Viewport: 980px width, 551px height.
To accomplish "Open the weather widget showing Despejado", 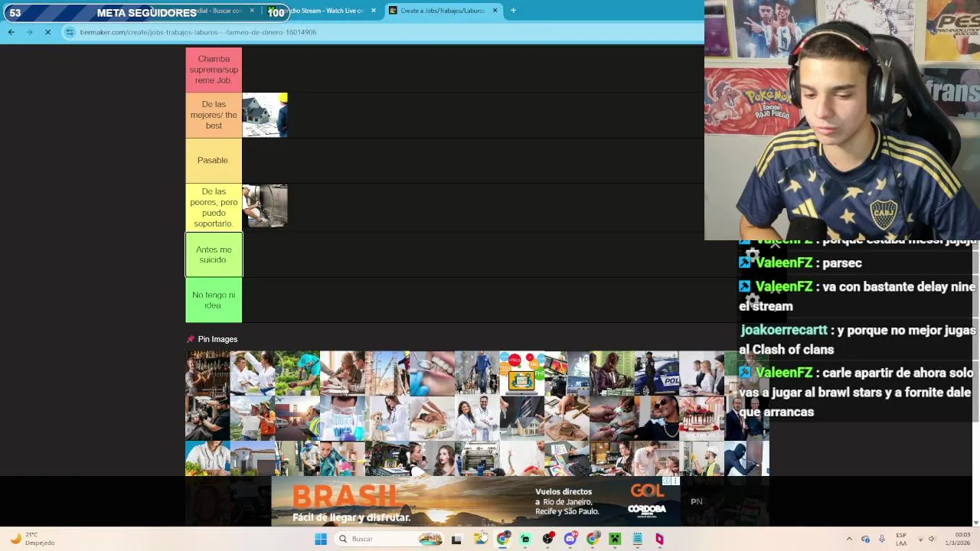I will pyautogui.click(x=32, y=539).
